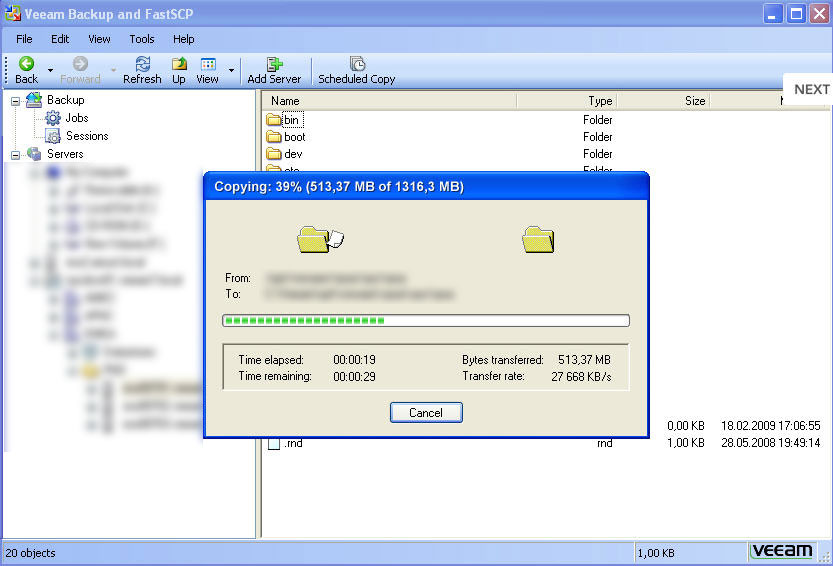Select the Jobs tree item label
The width and height of the screenshot is (833, 566).
77,118
